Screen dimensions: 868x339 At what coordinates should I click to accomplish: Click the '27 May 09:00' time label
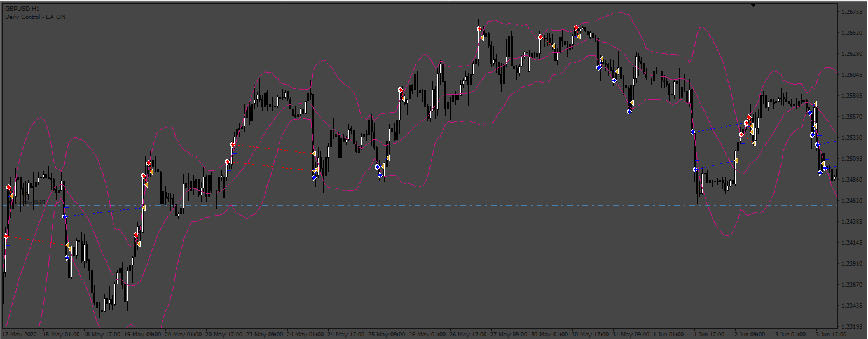pos(509,334)
